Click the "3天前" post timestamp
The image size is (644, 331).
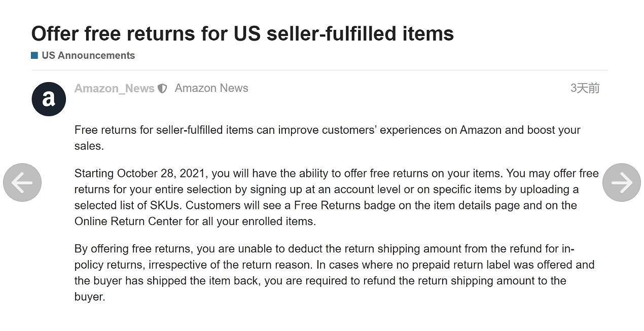click(x=585, y=88)
